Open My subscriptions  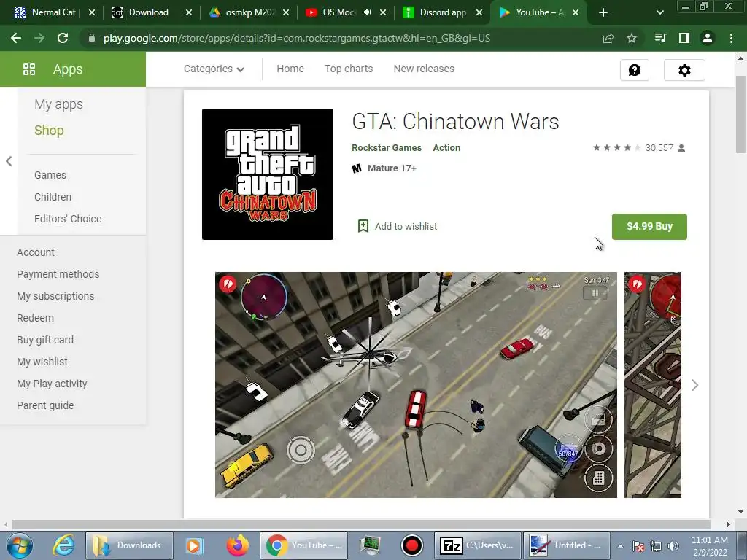(x=55, y=296)
